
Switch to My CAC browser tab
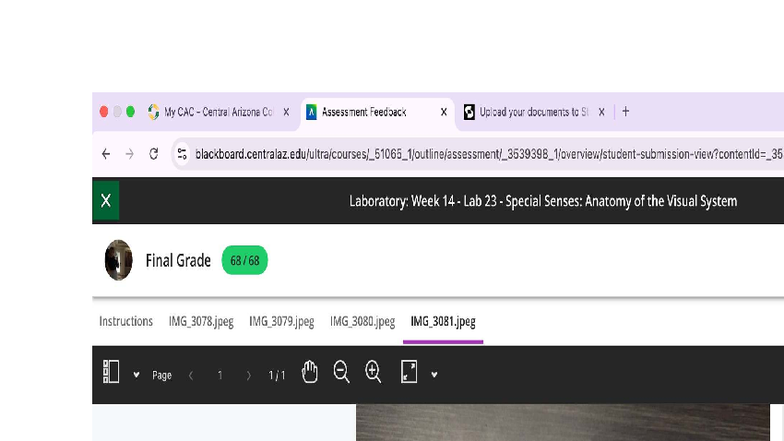[x=217, y=112]
